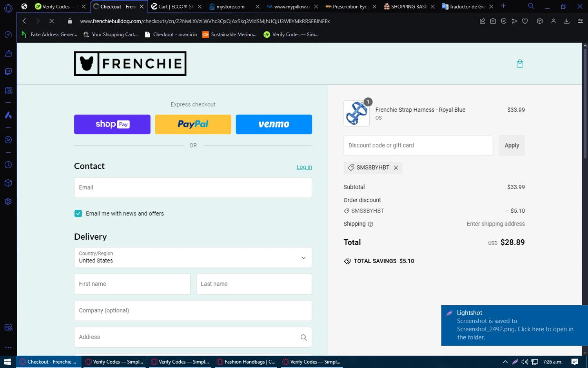This screenshot has width=588, height=368.
Task: Click the snapshot camera icon in address bar
Action: [493, 21]
